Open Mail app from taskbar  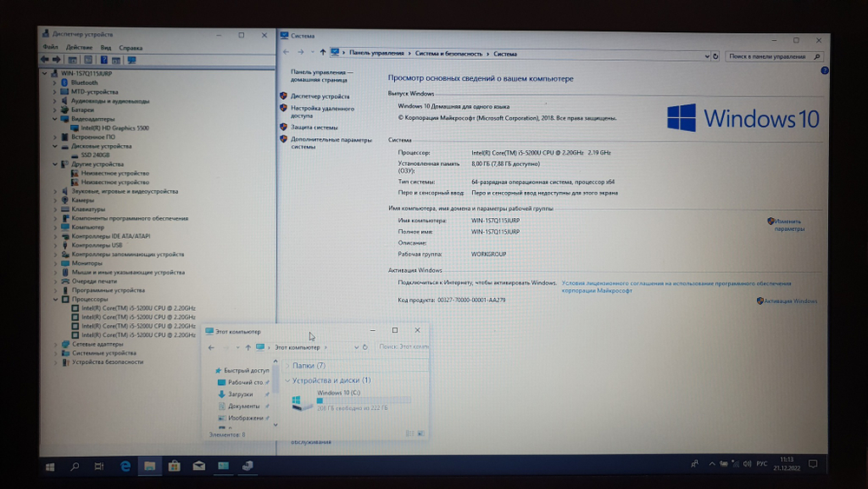199,466
